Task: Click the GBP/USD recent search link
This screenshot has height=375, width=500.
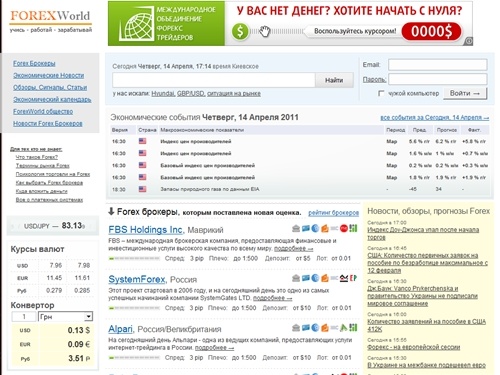Action: (191, 94)
